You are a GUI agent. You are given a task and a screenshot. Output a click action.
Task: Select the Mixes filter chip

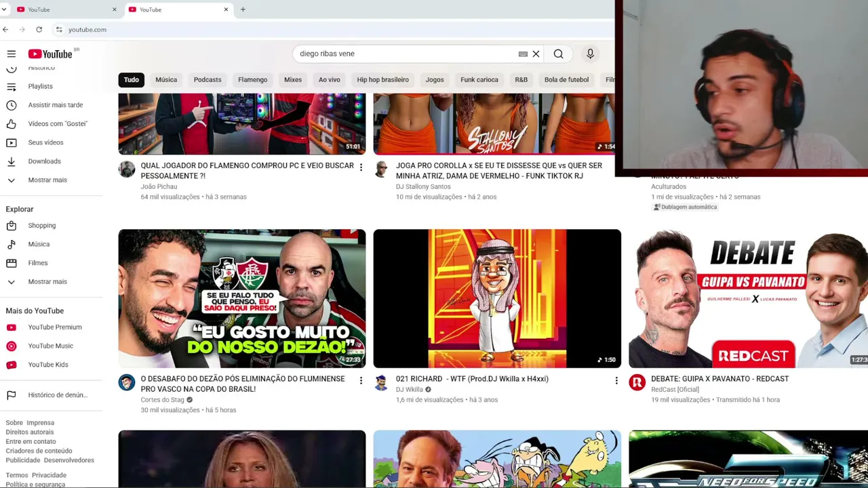293,79
